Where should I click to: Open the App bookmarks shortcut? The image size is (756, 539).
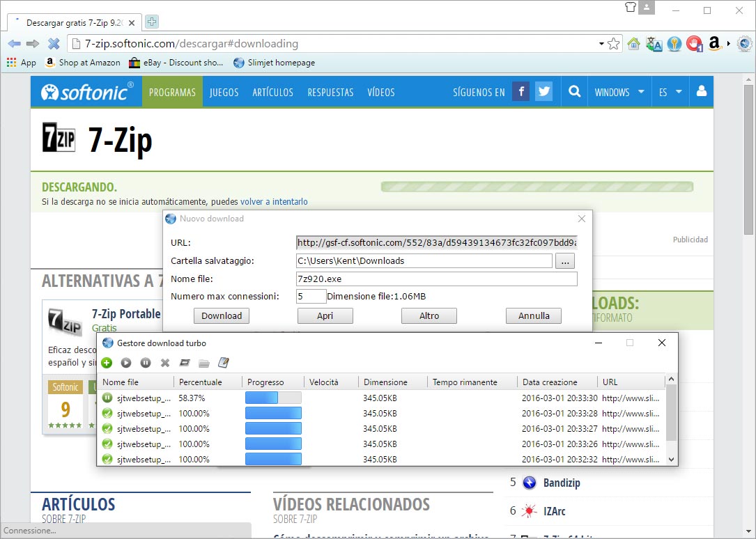tap(22, 63)
